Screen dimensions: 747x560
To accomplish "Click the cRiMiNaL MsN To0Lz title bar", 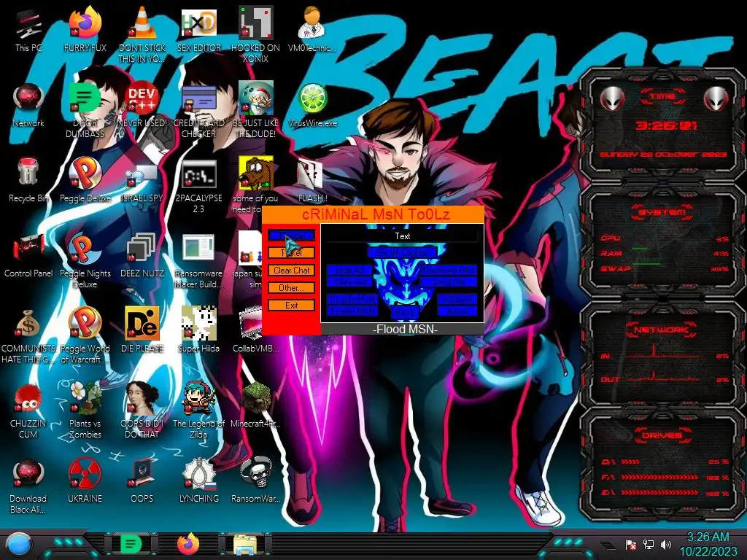I will pyautogui.click(x=373, y=214).
